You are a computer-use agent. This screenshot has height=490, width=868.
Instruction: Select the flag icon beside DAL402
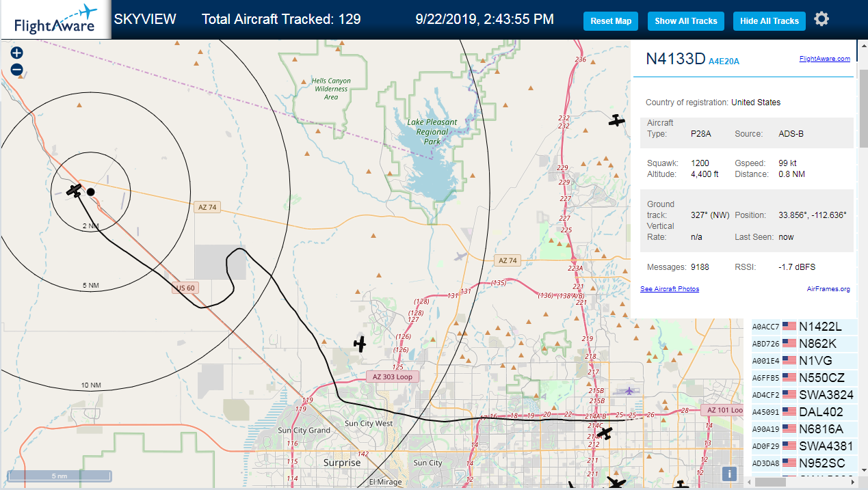pos(789,412)
